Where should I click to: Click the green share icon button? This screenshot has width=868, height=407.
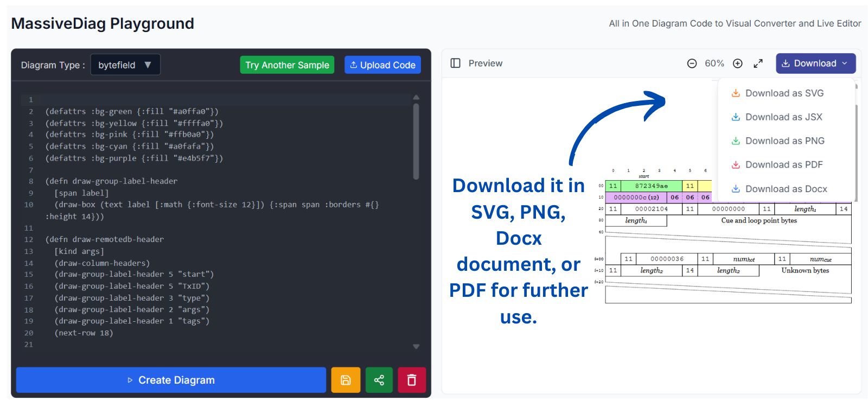(x=379, y=380)
